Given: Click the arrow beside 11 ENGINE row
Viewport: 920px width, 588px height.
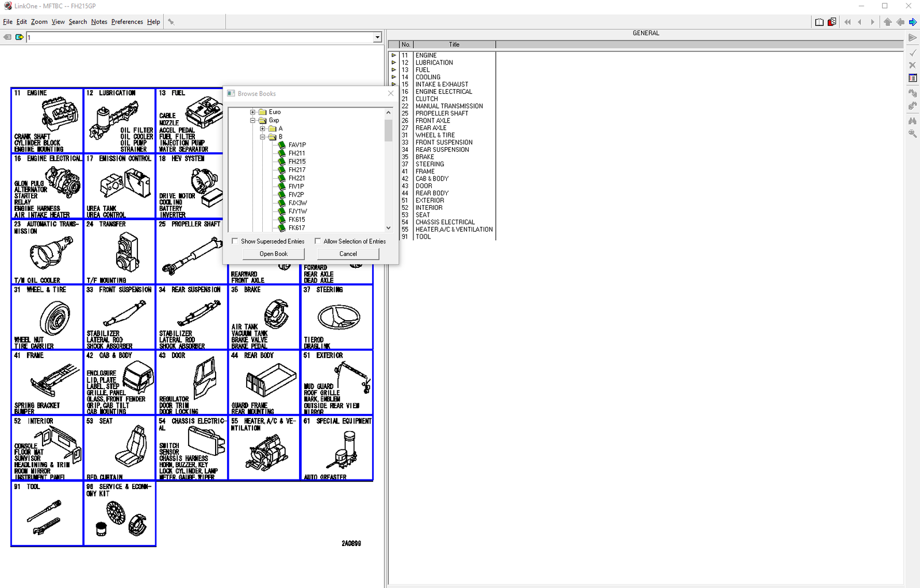Looking at the screenshot, I should (x=394, y=56).
